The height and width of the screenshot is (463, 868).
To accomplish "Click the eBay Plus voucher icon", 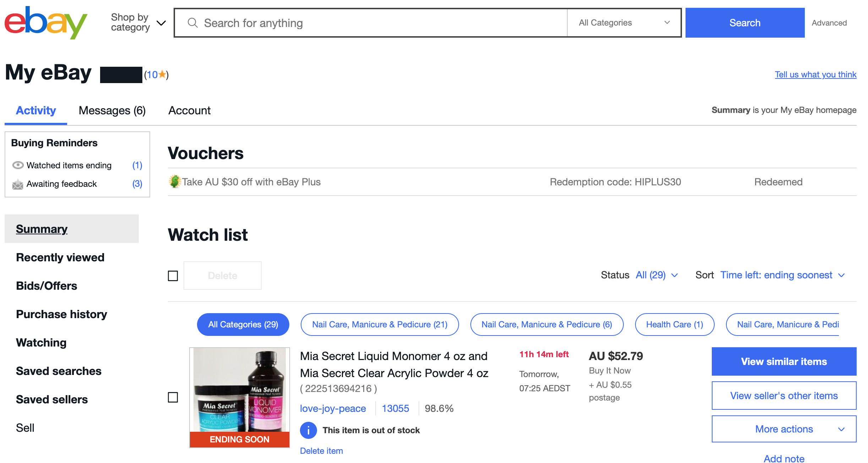I will tap(174, 181).
